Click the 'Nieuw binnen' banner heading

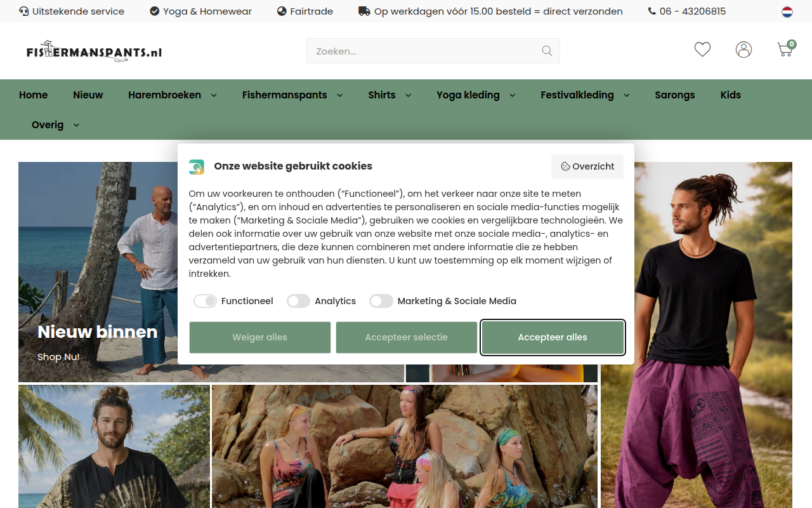pyautogui.click(x=97, y=331)
